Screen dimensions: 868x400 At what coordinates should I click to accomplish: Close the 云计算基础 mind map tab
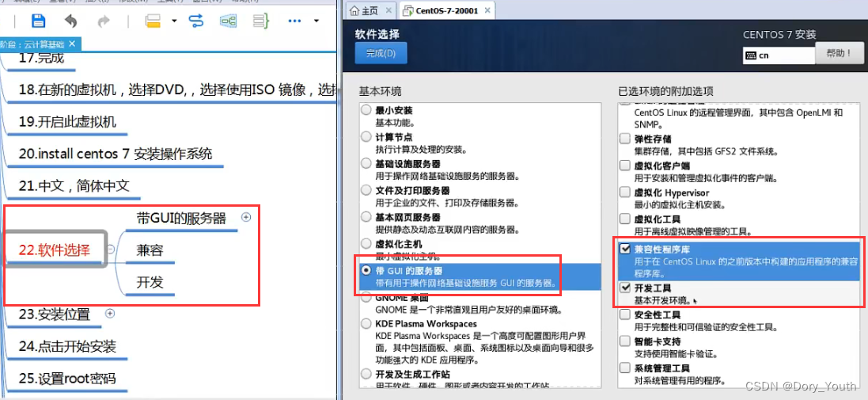click(72, 44)
